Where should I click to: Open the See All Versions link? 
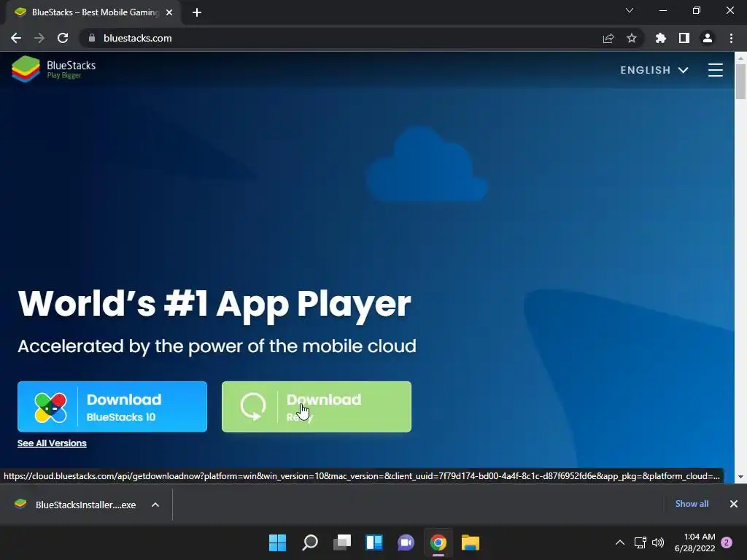[52, 443]
